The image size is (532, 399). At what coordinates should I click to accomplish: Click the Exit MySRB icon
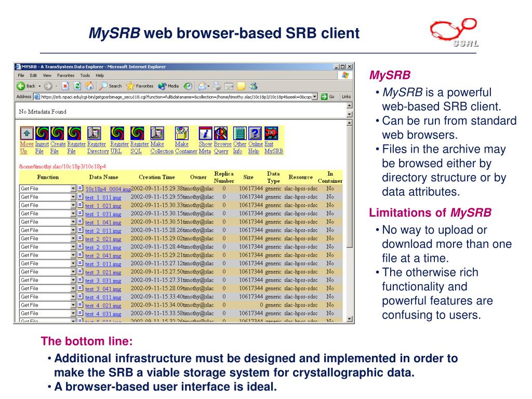pyautogui.click(x=271, y=134)
